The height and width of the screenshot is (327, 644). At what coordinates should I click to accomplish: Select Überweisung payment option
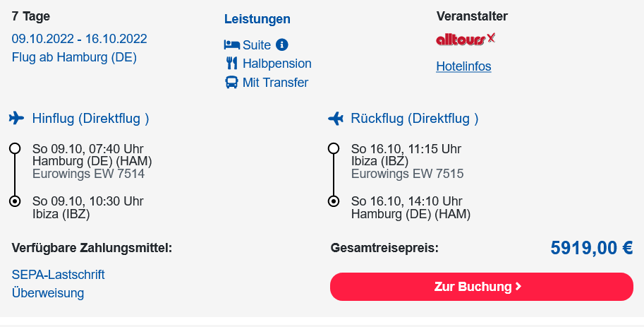click(x=48, y=293)
